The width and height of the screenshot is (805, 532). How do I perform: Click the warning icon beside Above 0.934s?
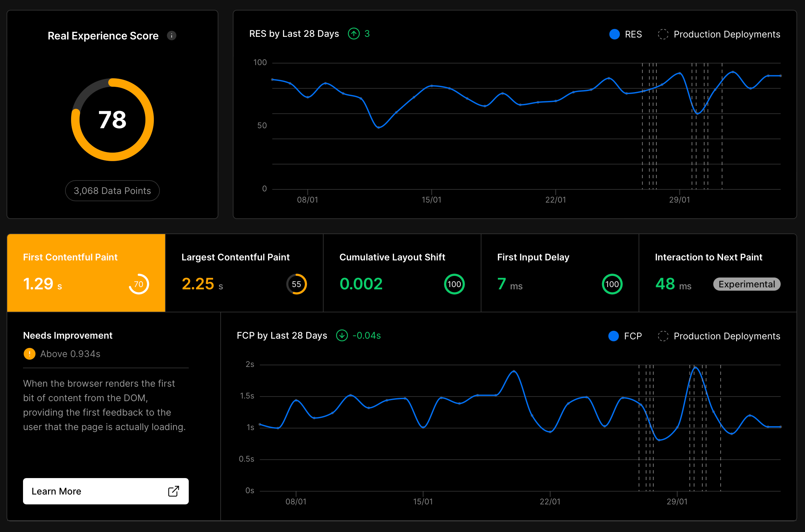click(29, 353)
